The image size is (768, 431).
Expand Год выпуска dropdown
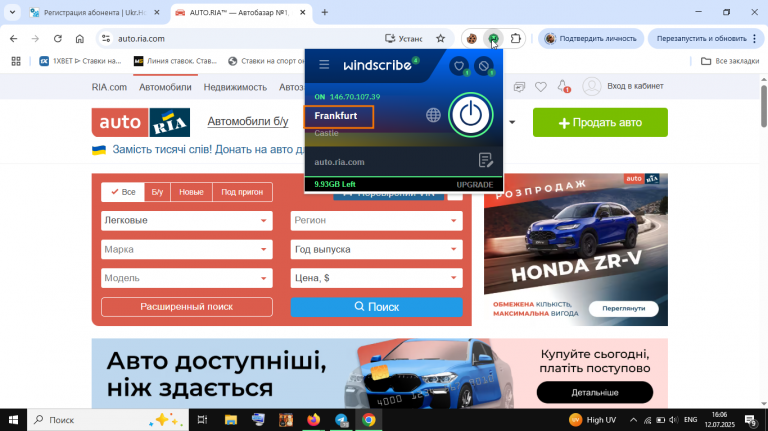pyautogui.click(x=377, y=250)
